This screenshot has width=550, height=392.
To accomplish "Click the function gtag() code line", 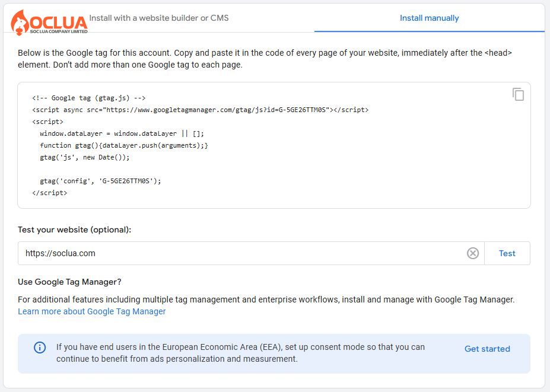I will pyautogui.click(x=124, y=145).
